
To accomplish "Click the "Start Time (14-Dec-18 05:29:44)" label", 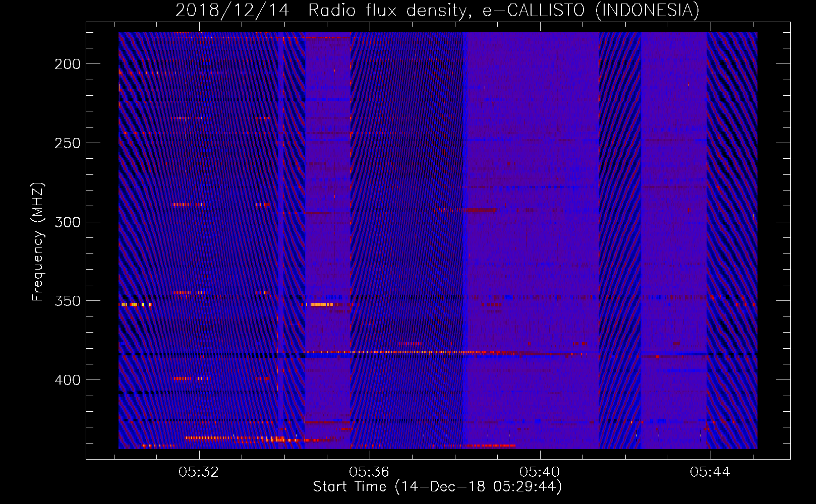I will click(437, 487).
